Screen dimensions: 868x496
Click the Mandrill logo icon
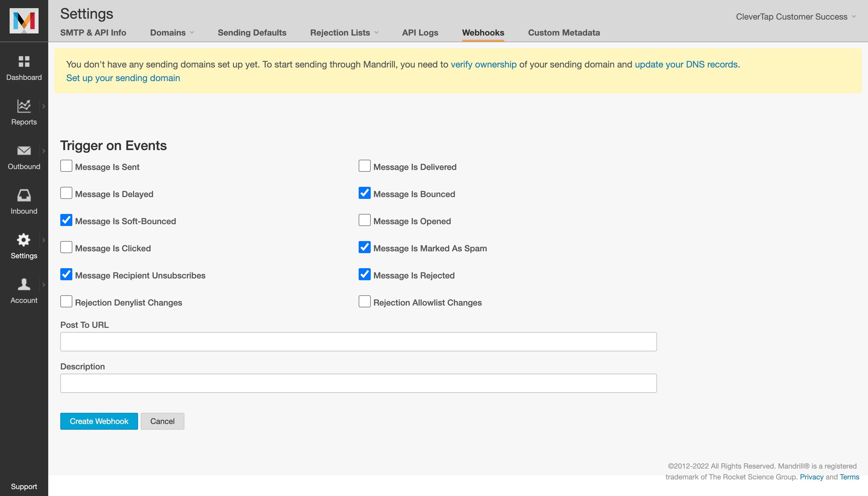coord(24,21)
